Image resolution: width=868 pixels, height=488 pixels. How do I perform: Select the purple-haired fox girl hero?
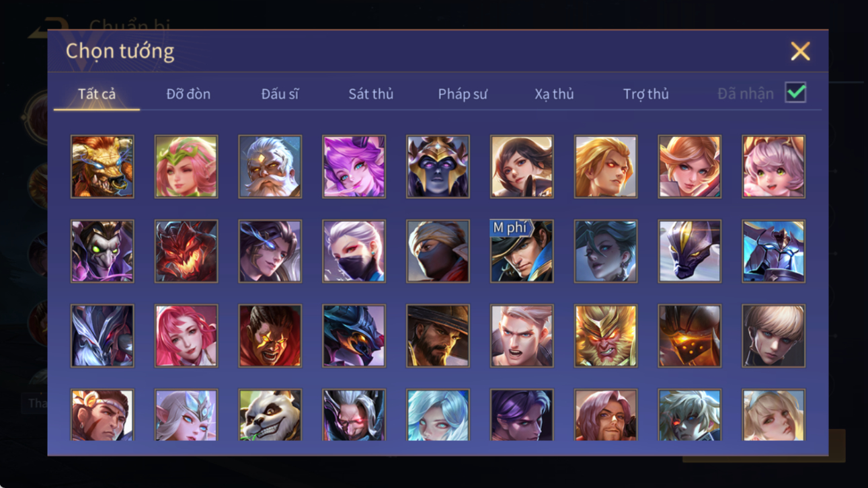click(354, 166)
